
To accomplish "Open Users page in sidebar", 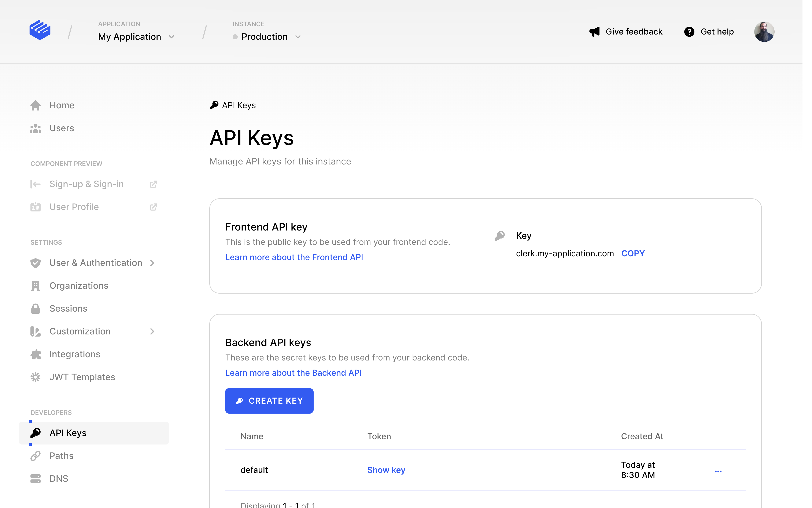I will click(x=62, y=128).
